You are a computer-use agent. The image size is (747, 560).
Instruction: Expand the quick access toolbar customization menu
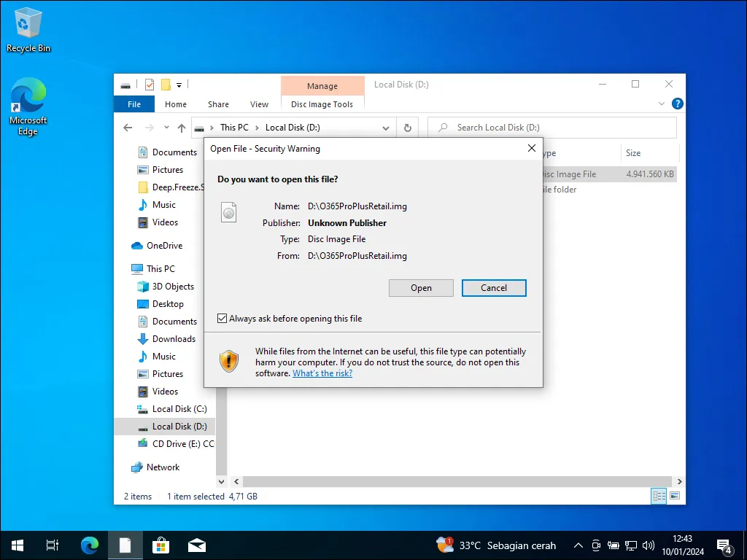[179, 85]
